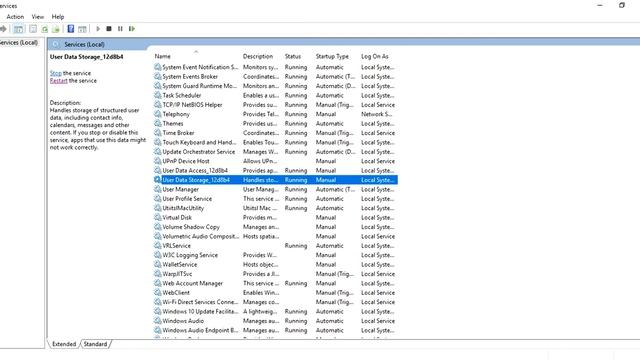
Task: Click the Restart the service link
Action: click(x=58, y=81)
